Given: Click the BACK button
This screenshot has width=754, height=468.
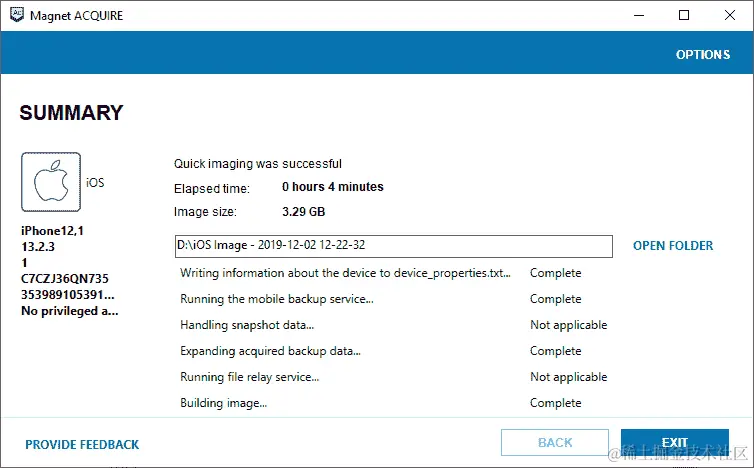Looking at the screenshot, I should point(555,443).
